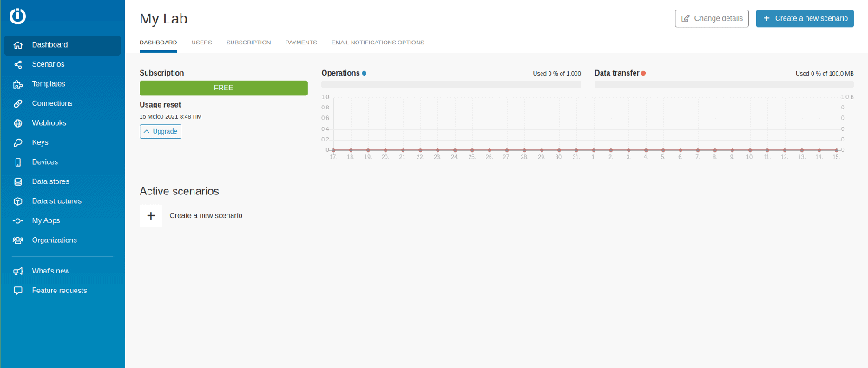Click the Active scenarios heading
Image resolution: width=868 pixels, height=368 pixels.
pyautogui.click(x=180, y=192)
